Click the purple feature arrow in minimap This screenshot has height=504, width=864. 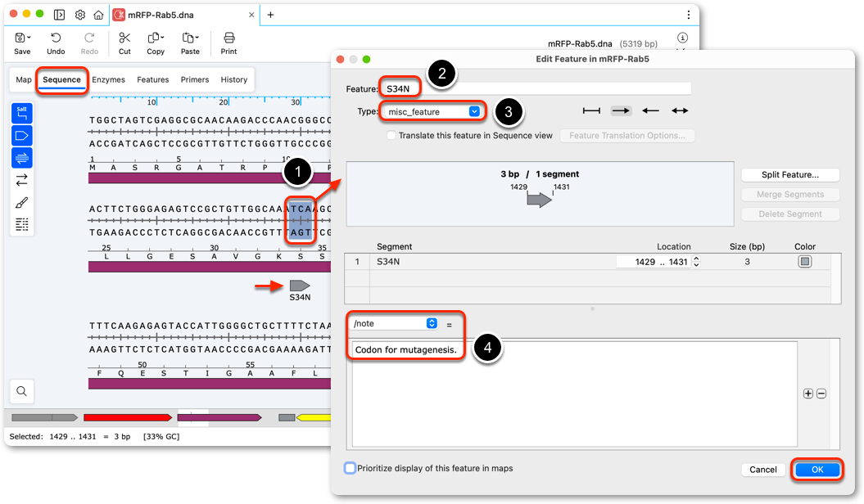click(219, 417)
